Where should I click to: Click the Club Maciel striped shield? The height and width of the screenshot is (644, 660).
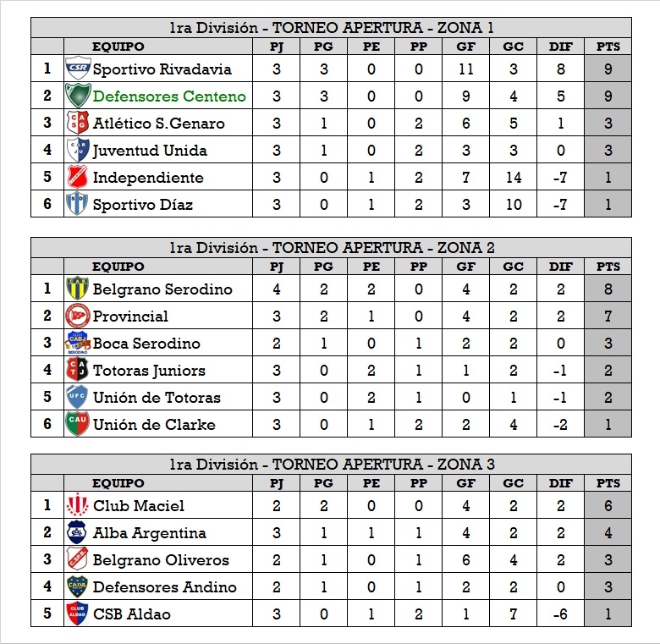click(x=77, y=505)
